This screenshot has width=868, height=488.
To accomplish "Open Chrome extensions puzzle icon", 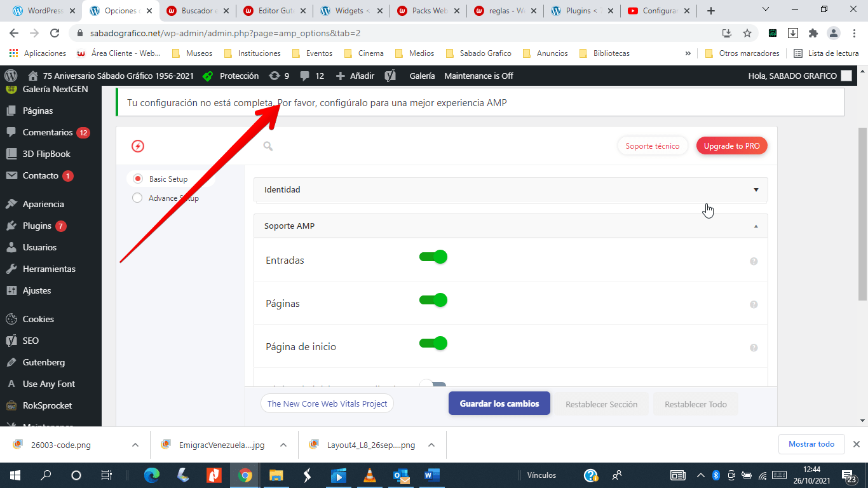I will tap(813, 33).
